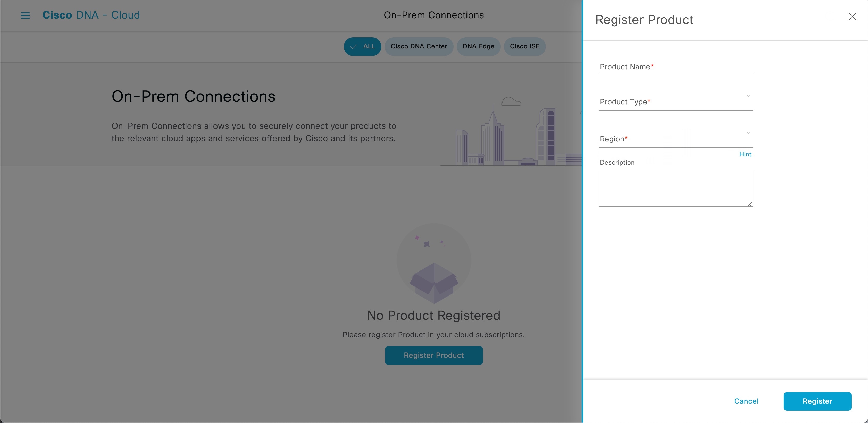Click inside the Description text area
The image size is (868, 423).
[x=675, y=188]
